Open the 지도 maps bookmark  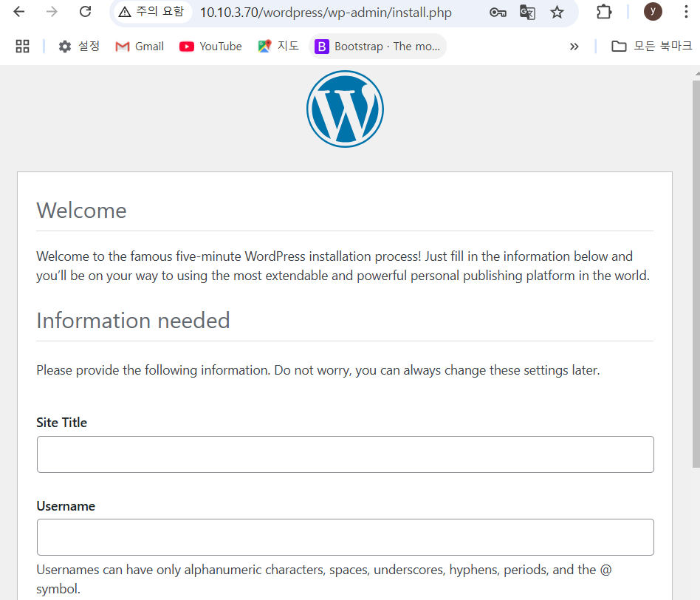(x=278, y=46)
